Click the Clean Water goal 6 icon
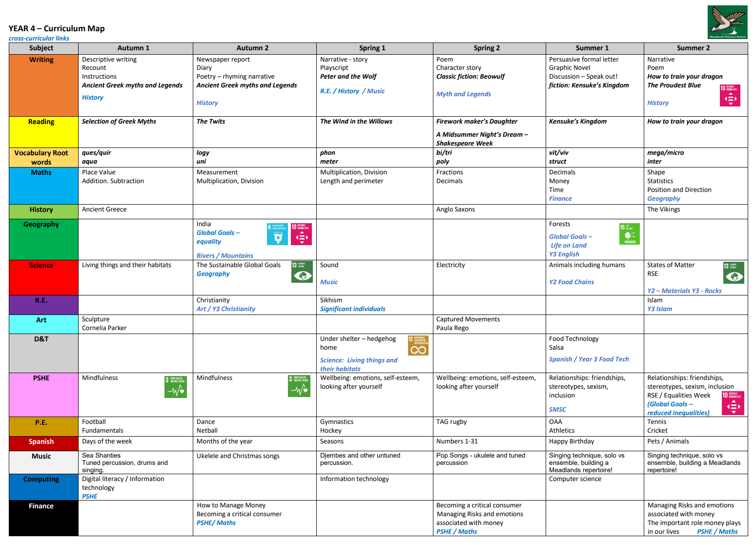This screenshot has width=756, height=545. 277,234
